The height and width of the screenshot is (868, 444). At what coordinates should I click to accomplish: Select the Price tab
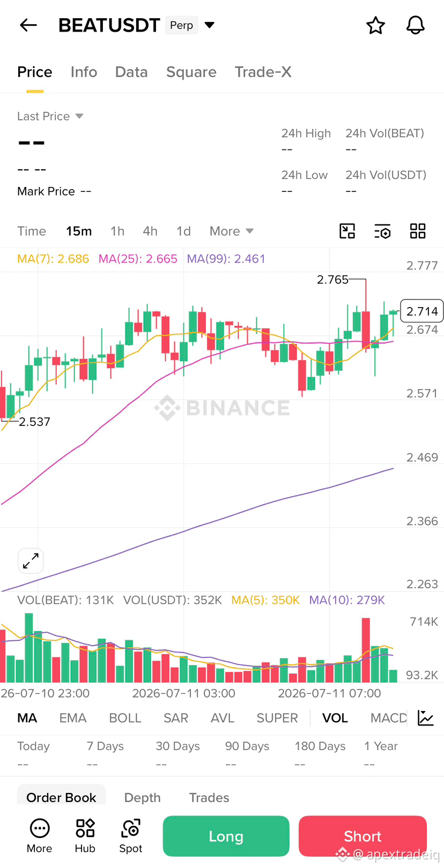pyautogui.click(x=35, y=72)
